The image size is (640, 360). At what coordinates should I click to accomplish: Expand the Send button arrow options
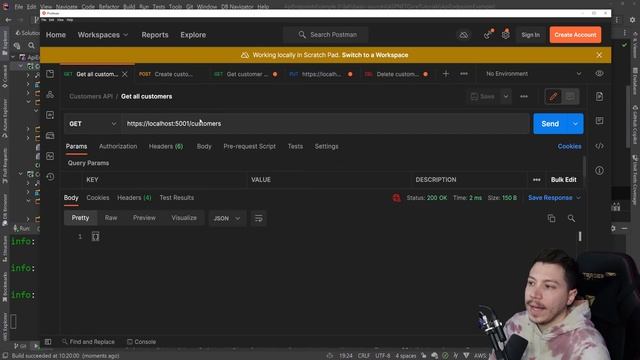(575, 124)
